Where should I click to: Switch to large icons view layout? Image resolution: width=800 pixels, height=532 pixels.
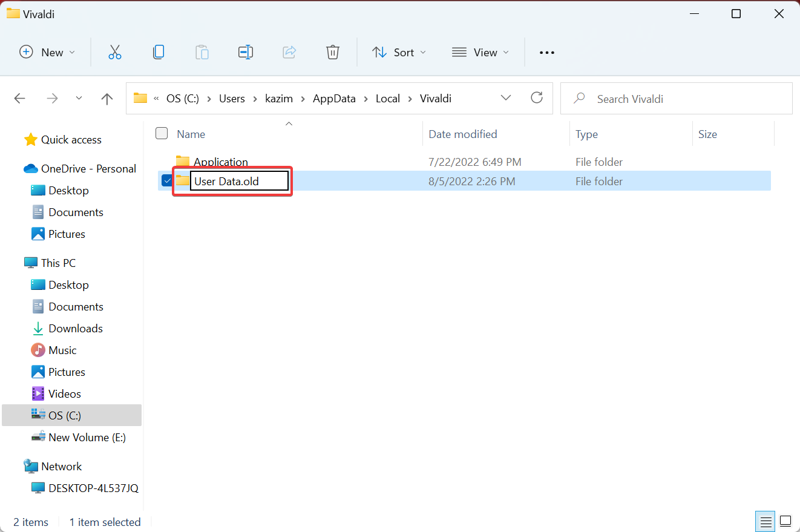point(785,521)
